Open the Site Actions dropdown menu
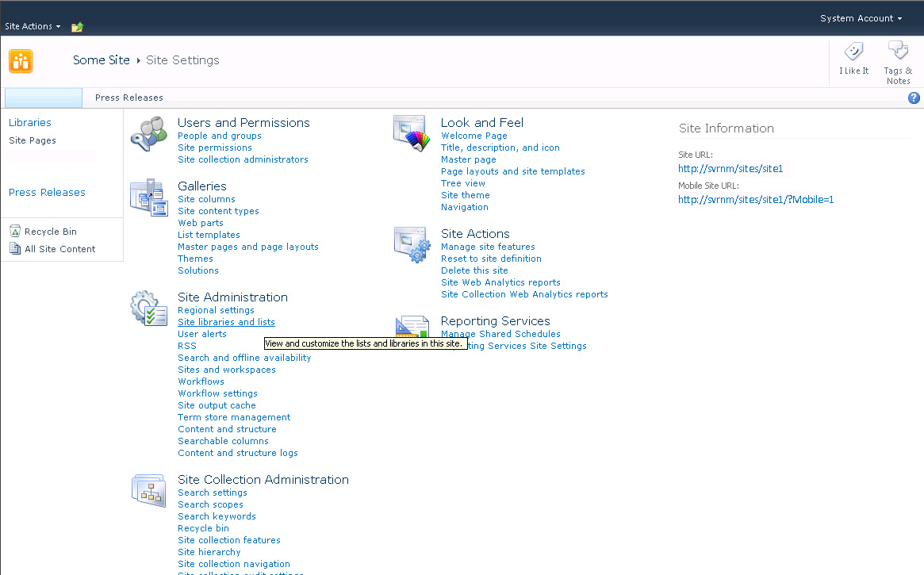Screen dimensions: 924x575 pyautogui.click(x=33, y=26)
